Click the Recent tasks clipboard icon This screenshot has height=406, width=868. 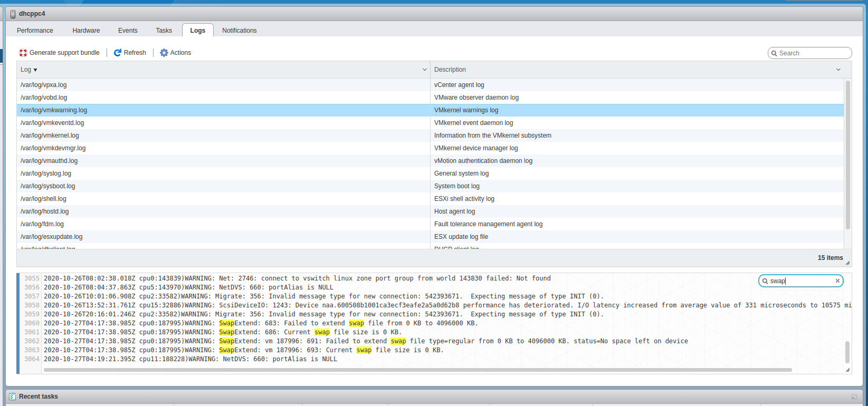tap(12, 397)
